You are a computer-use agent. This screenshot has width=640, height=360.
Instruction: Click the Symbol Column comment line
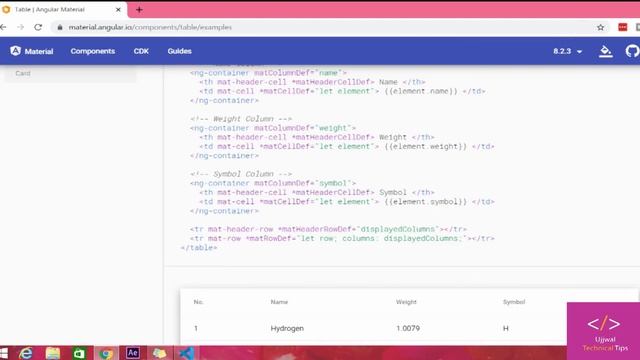click(241, 174)
